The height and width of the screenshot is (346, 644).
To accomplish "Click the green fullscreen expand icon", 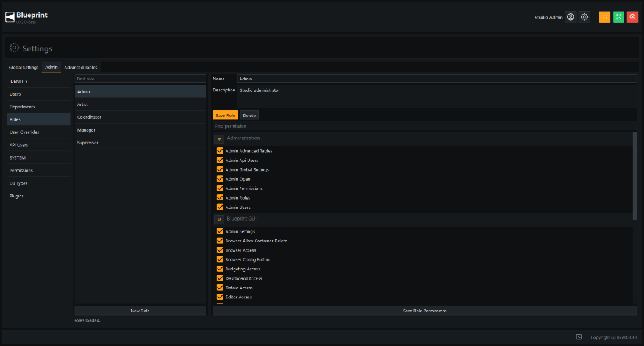I will [618, 17].
